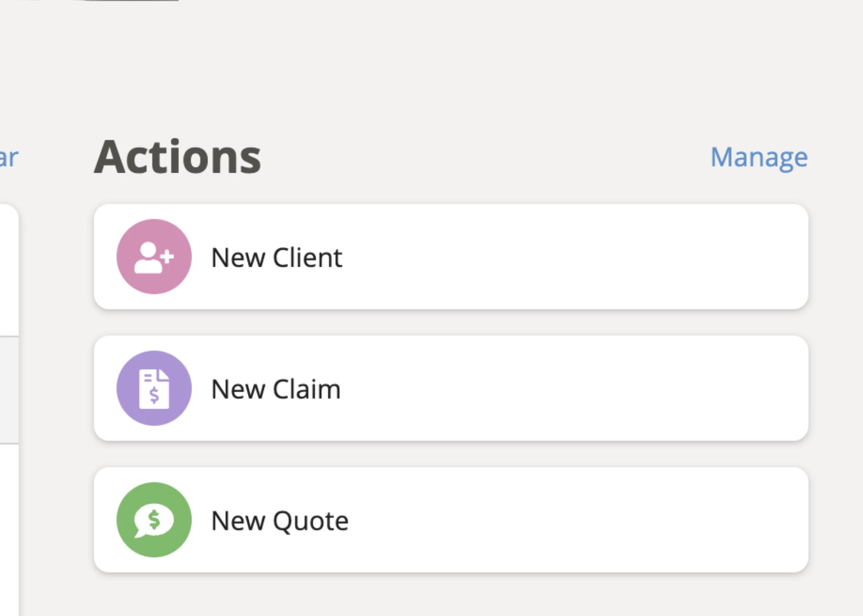Click the purple dollar document New Claim icon
The image size is (863, 616).
click(154, 388)
